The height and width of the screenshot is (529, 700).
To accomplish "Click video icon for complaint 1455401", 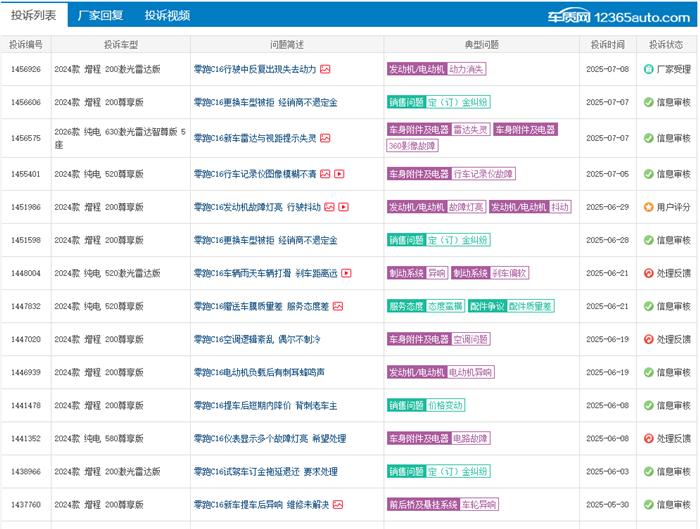I will (339, 174).
